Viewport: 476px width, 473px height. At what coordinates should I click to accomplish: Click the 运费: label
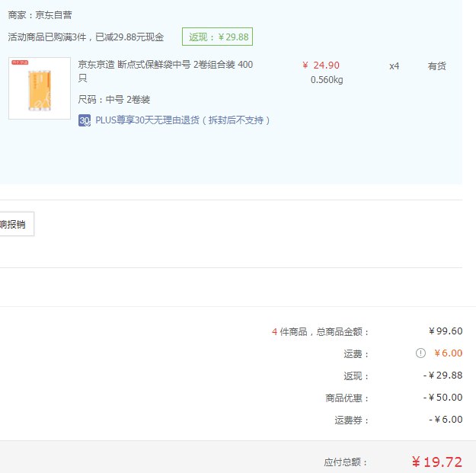point(356,353)
